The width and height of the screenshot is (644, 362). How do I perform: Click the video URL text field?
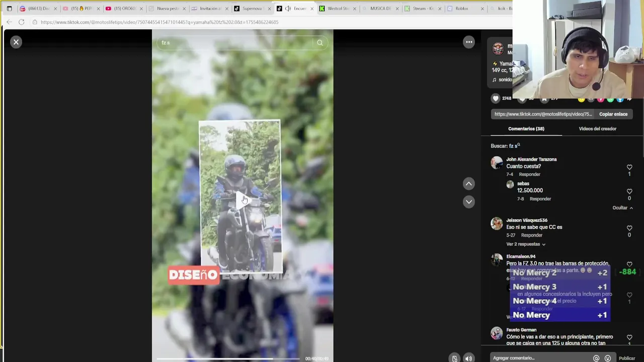tap(543, 114)
